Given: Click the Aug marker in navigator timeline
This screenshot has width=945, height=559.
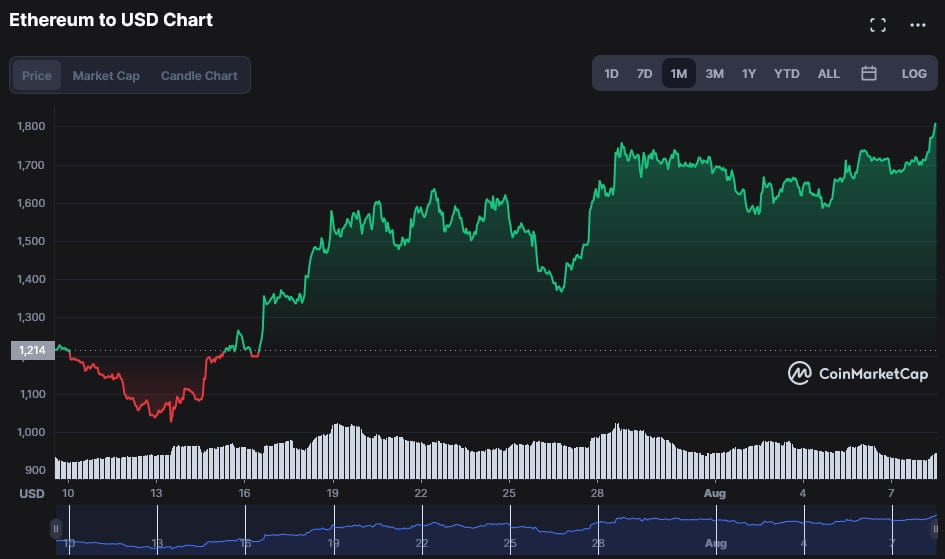Looking at the screenshot, I should pos(715,543).
